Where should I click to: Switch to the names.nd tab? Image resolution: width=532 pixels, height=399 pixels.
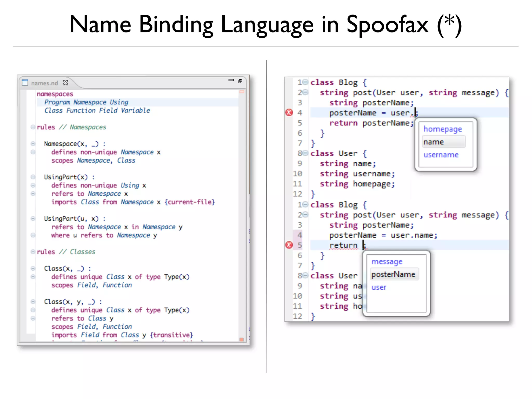tap(44, 83)
